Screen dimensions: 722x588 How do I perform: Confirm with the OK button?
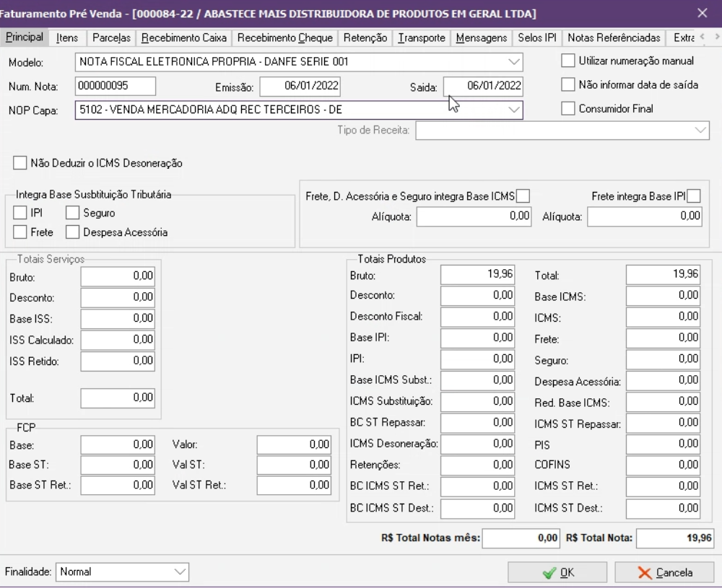[557, 573]
